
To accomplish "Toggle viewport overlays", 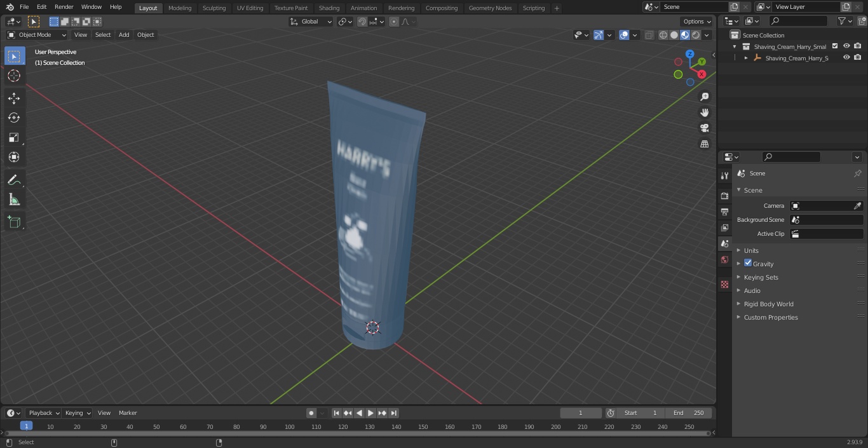I will coord(624,35).
